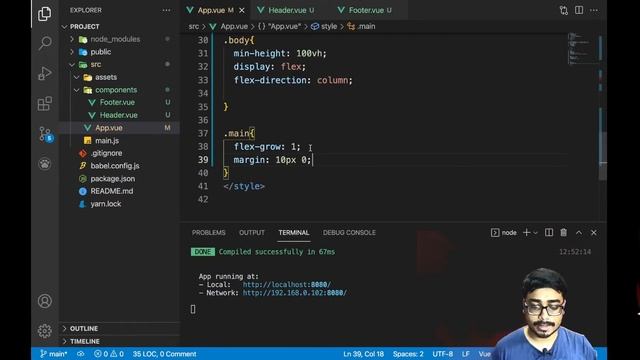
Task: Collapse the components folder
Action: (116, 90)
